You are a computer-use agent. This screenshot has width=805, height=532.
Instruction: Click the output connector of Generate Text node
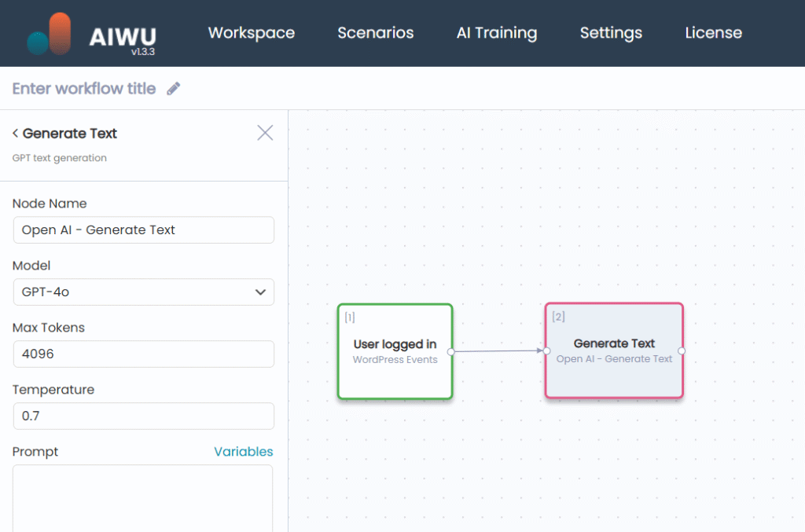click(x=682, y=351)
